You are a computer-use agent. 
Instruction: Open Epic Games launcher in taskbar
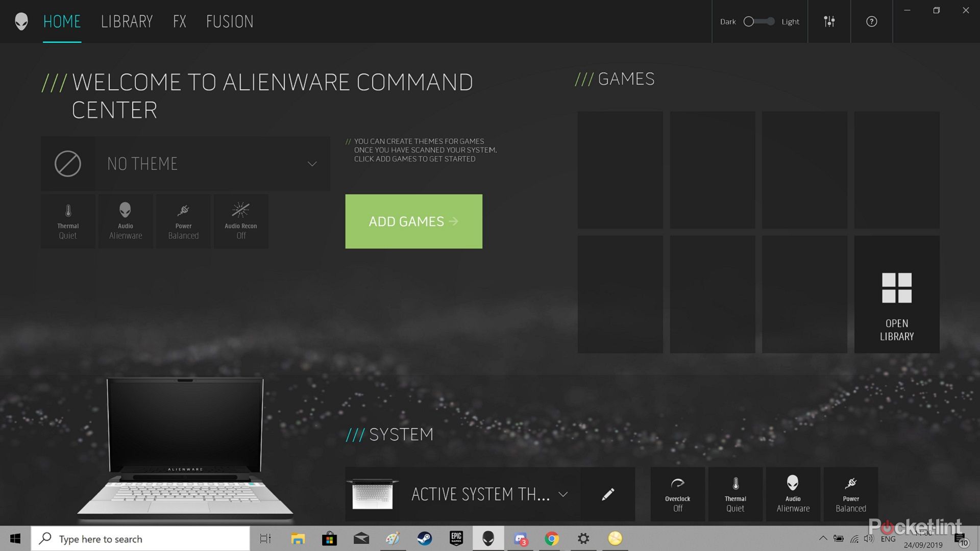(456, 539)
